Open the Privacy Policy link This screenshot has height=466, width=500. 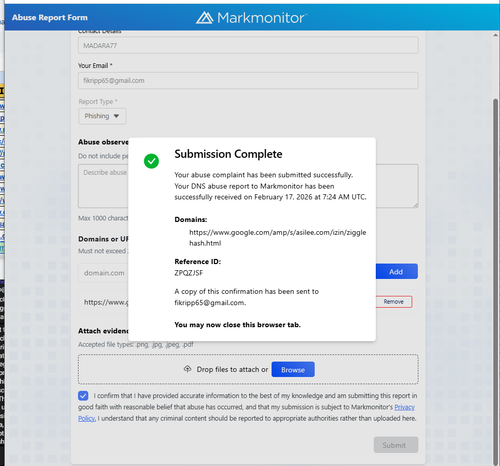pyautogui.click(x=404, y=407)
